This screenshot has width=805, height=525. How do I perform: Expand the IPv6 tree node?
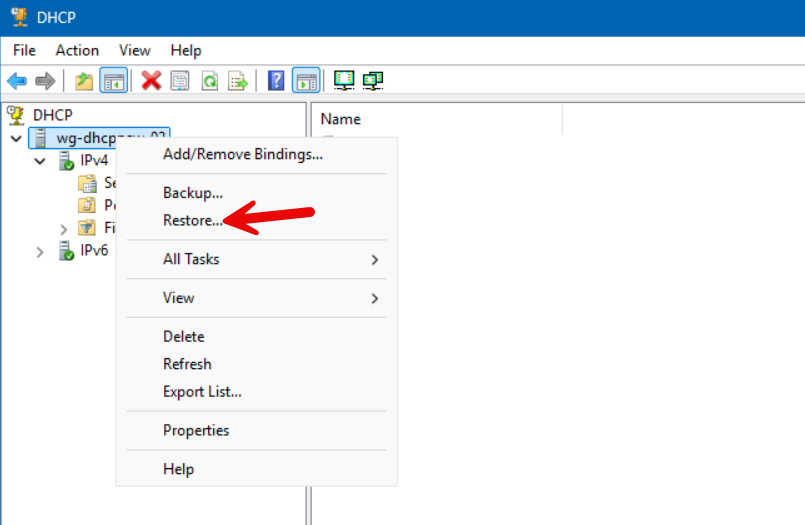coord(40,251)
